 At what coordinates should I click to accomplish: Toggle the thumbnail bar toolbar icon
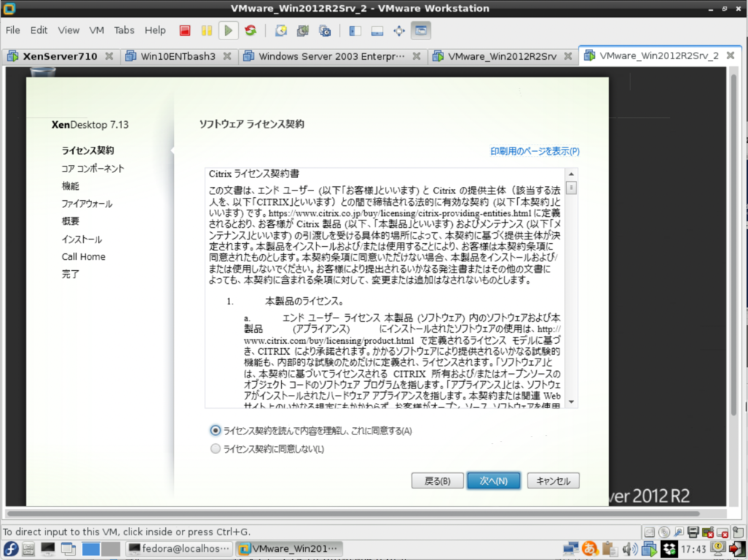click(377, 31)
